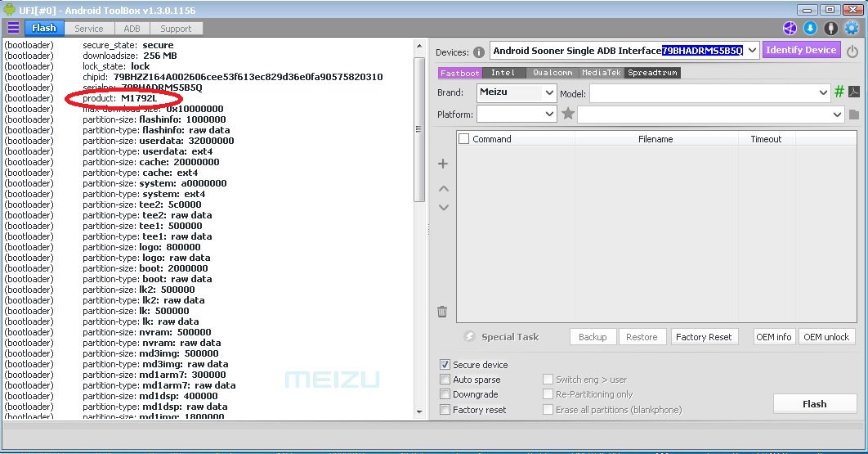Expand the firmware path dropdown

click(x=836, y=115)
